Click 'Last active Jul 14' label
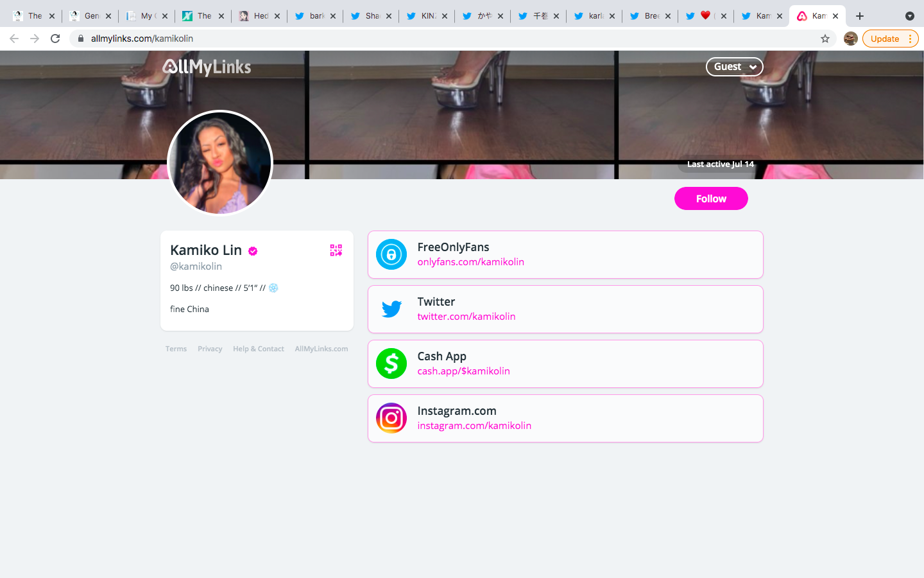This screenshot has height=578, width=924. pyautogui.click(x=720, y=164)
